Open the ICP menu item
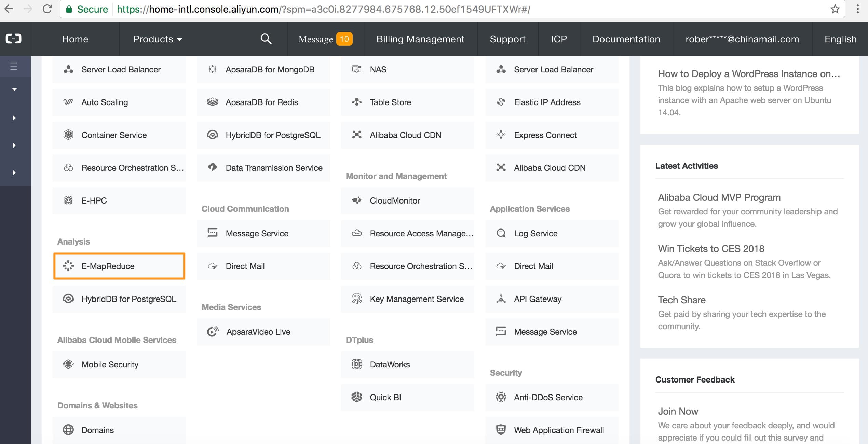 point(559,39)
